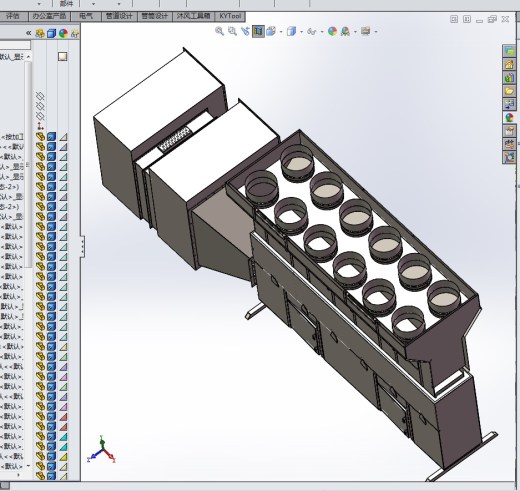
Task: Click the Transparency column header icon
Action: click(x=75, y=33)
